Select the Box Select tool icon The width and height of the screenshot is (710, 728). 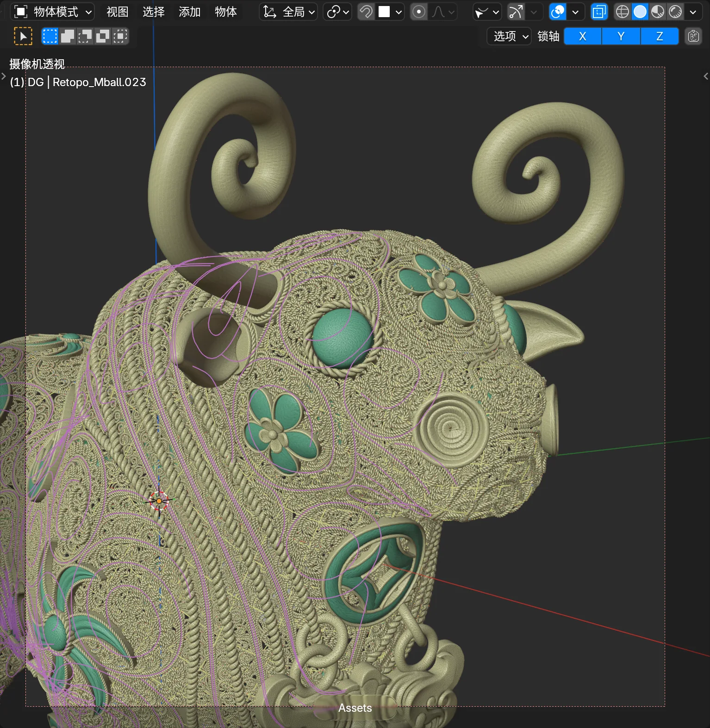pyautogui.click(x=23, y=36)
